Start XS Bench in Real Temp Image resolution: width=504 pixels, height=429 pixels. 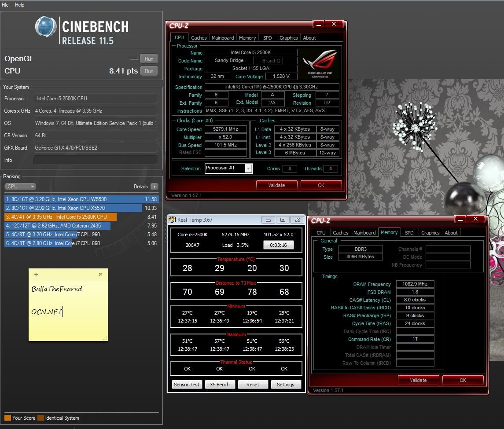(x=220, y=384)
